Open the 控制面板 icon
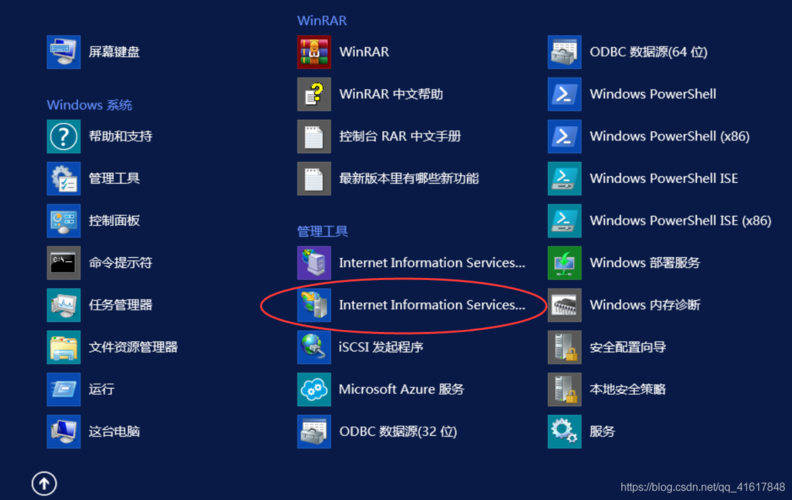Image resolution: width=792 pixels, height=500 pixels. coord(64,221)
